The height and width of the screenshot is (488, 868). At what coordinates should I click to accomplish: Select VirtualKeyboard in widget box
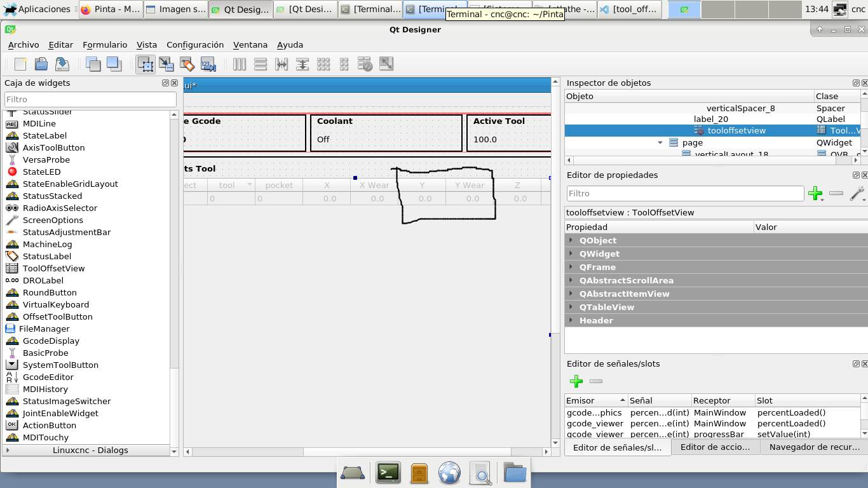pyautogui.click(x=56, y=304)
